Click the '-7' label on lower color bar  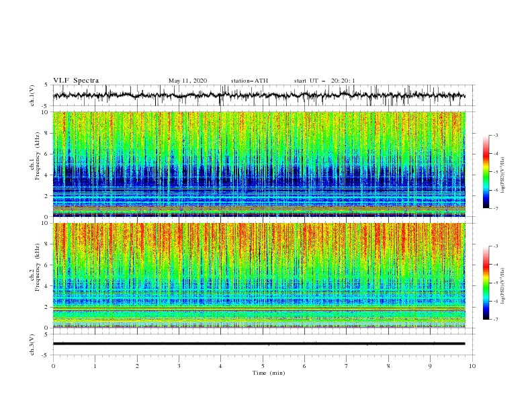click(x=496, y=320)
